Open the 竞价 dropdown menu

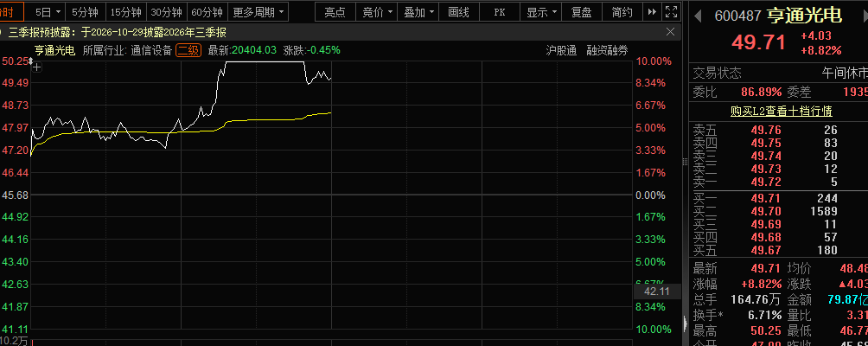(x=376, y=12)
